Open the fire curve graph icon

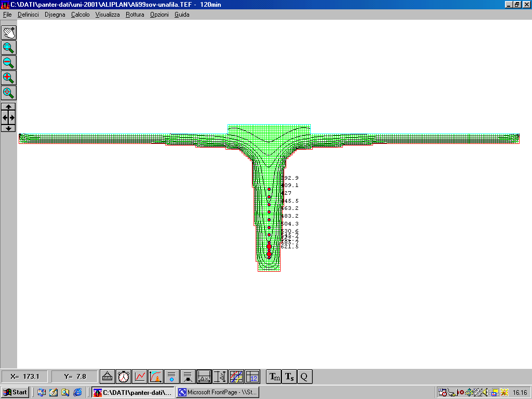tap(156, 377)
